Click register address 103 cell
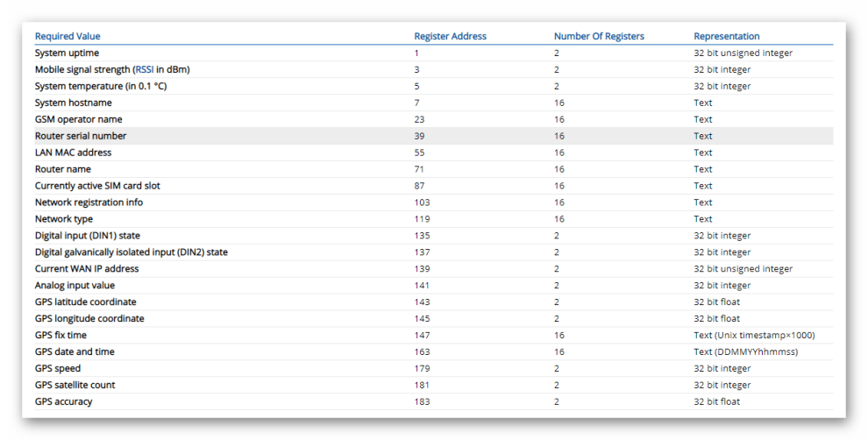This screenshot has width=868, height=440. pos(422,202)
